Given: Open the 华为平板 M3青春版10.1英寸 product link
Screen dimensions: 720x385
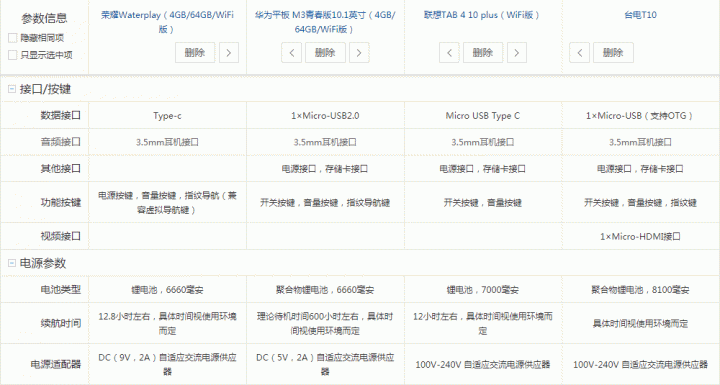Looking at the screenshot, I should coord(325,22).
